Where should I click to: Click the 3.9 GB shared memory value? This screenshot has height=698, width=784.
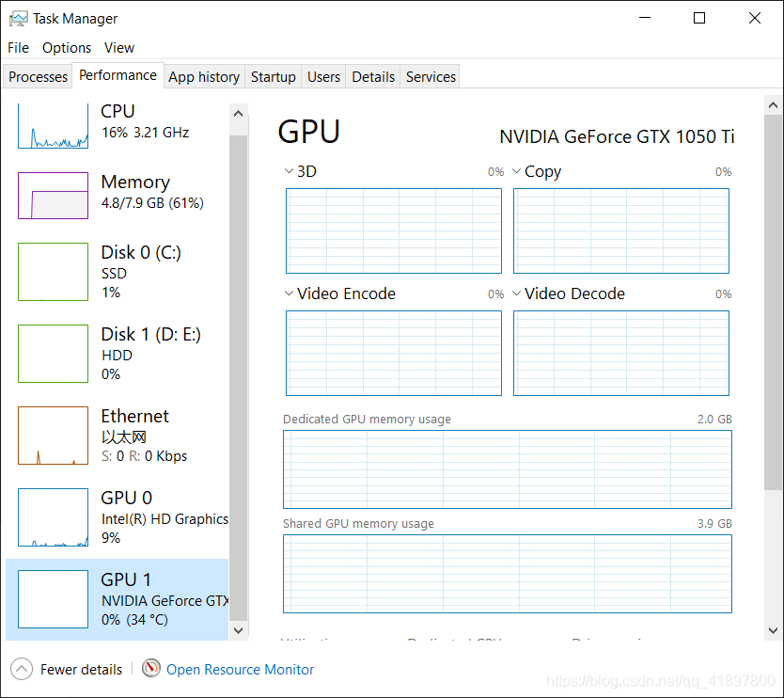(714, 523)
